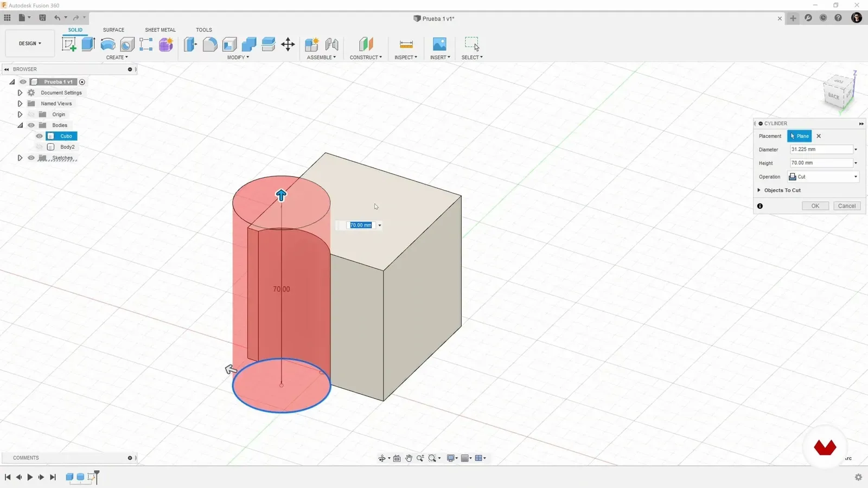
Task: Play the timeline
Action: (x=30, y=477)
